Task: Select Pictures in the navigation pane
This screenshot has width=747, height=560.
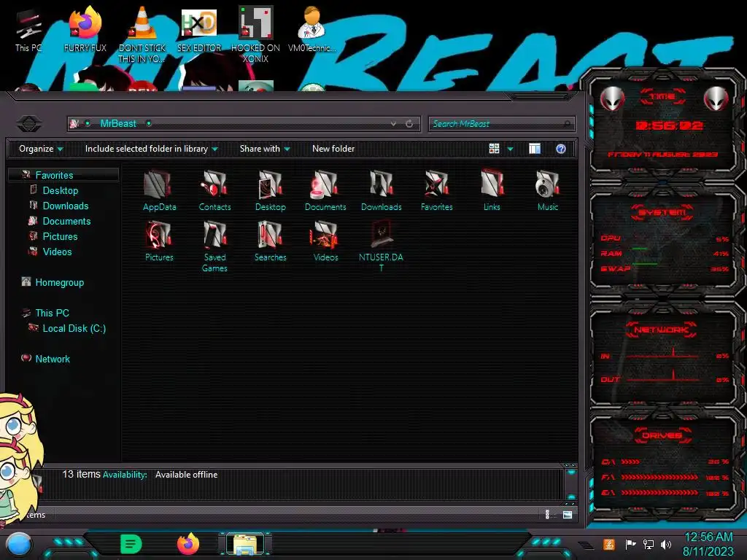Action: pos(60,236)
